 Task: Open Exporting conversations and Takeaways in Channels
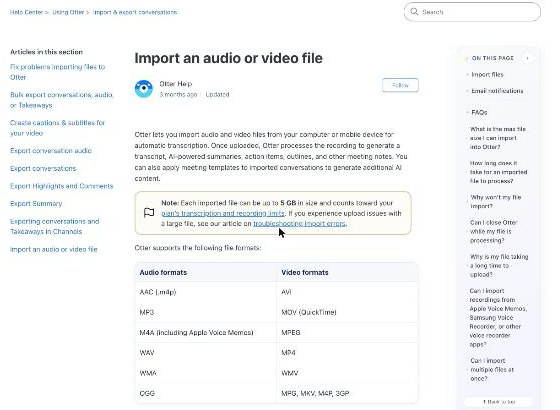click(x=55, y=226)
